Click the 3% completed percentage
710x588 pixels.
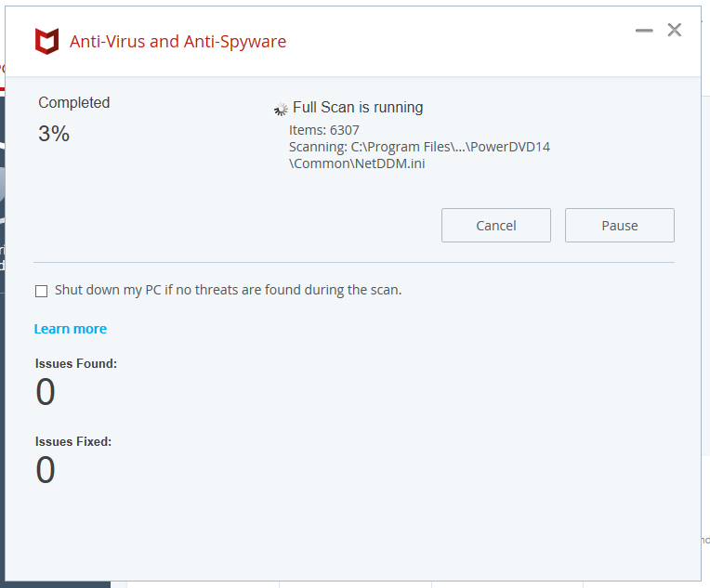point(54,134)
